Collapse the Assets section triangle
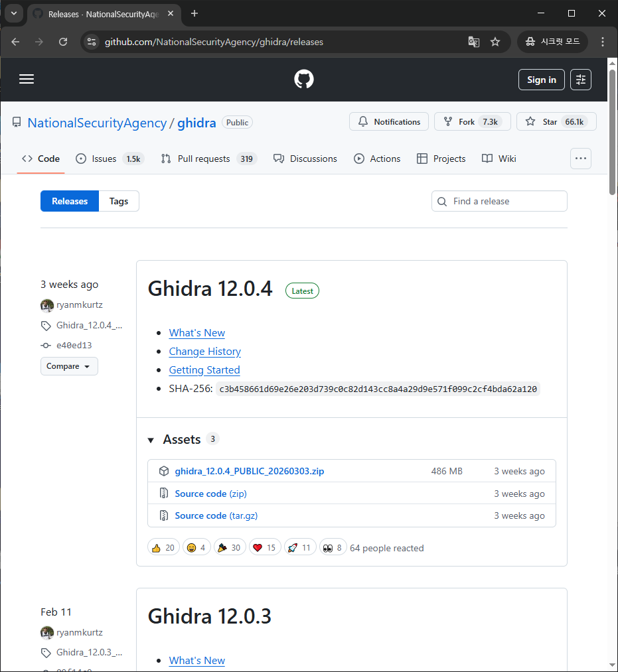The width and height of the screenshot is (618, 672). pyautogui.click(x=151, y=440)
